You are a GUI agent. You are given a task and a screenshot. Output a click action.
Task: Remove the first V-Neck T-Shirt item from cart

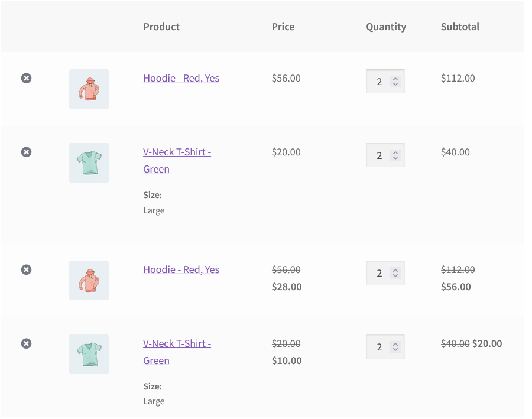(x=27, y=152)
